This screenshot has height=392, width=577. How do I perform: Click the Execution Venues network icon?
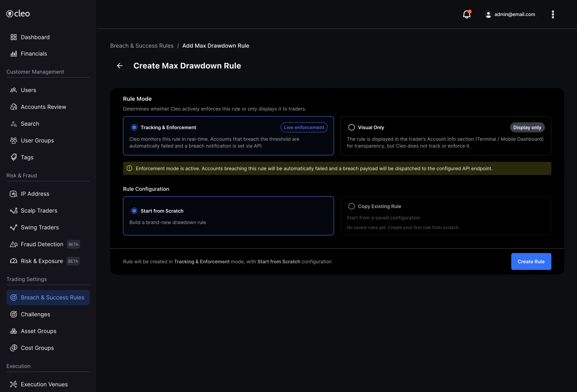[14, 384]
